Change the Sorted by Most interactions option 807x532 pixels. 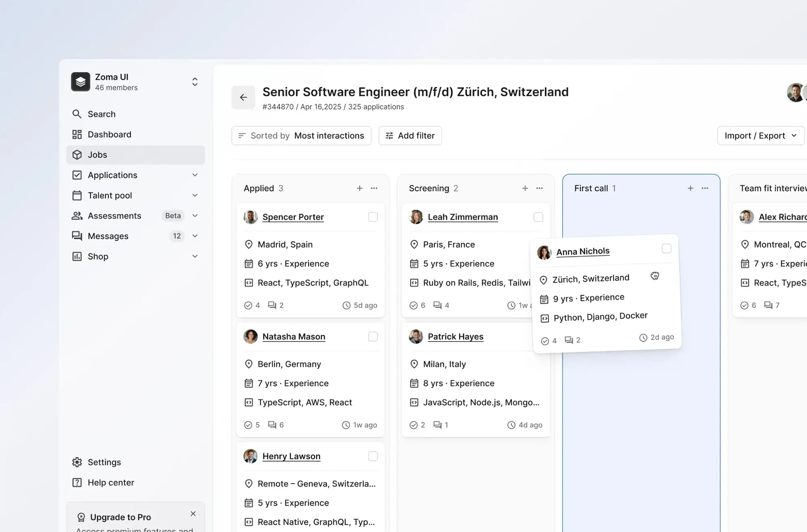click(x=301, y=136)
